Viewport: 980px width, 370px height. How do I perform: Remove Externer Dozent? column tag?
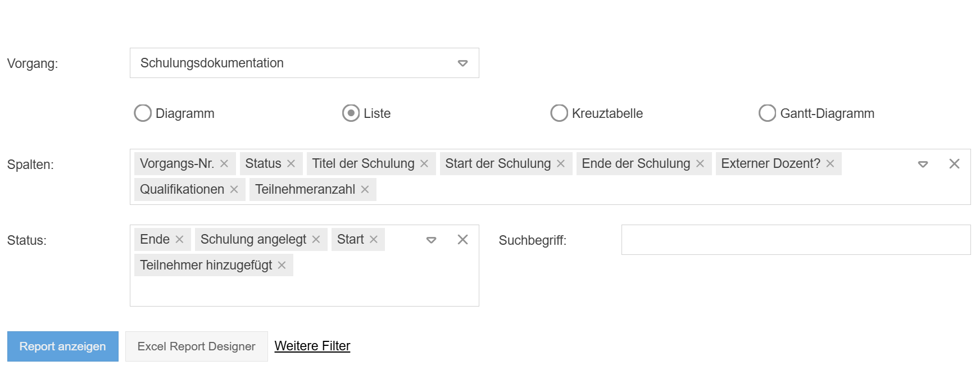coord(830,163)
